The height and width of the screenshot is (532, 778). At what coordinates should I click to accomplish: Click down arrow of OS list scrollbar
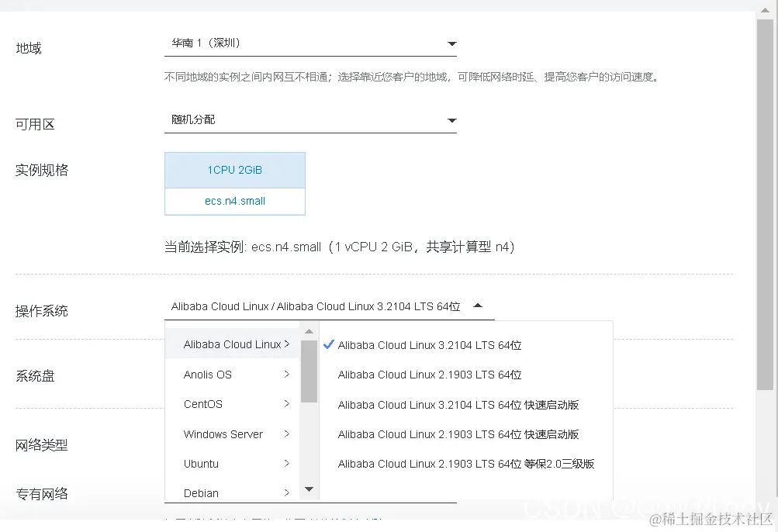coord(309,489)
